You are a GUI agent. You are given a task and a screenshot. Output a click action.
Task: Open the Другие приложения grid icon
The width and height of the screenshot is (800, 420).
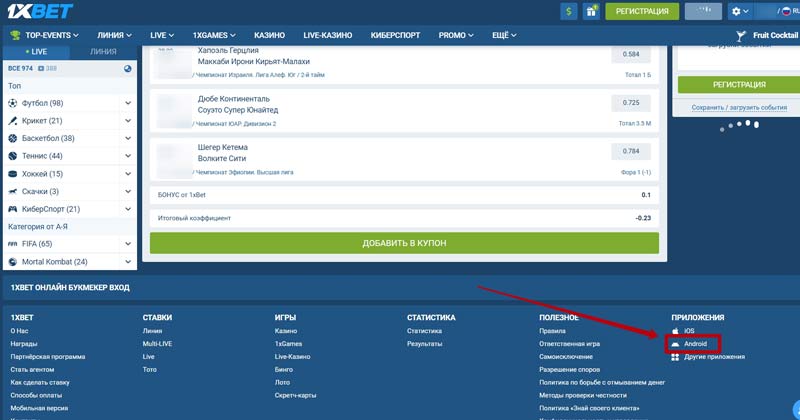(675, 357)
